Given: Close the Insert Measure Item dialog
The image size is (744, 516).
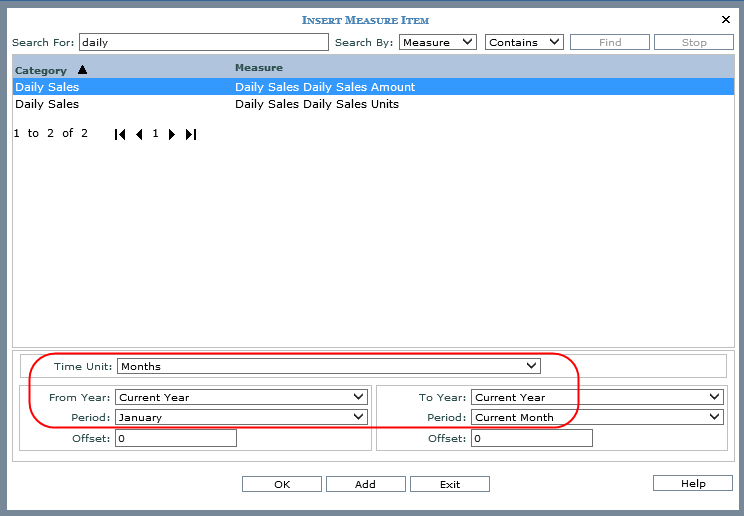Looking at the screenshot, I should (x=726, y=19).
